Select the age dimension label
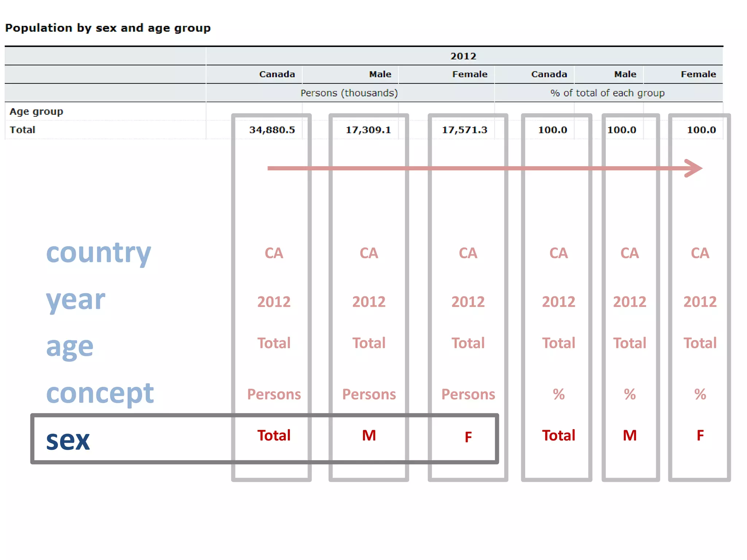Image resolution: width=747 pixels, height=560 pixels. coord(70,347)
